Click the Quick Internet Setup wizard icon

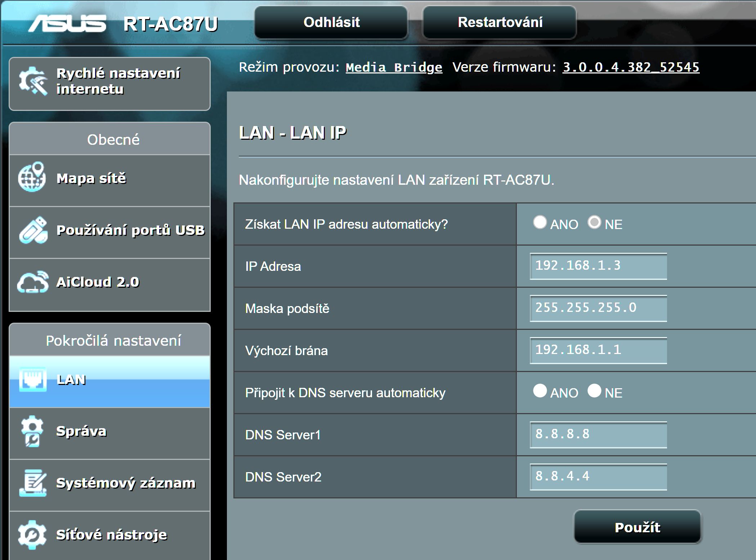click(33, 81)
